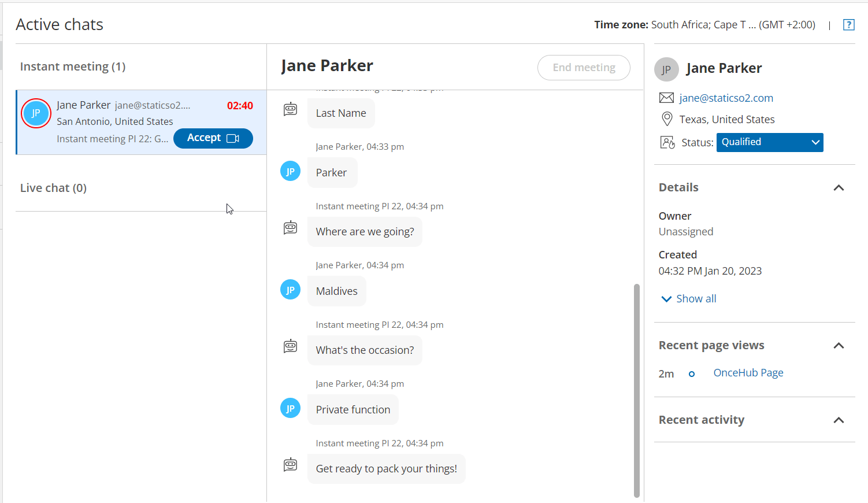Click the Active chats page heading
The width and height of the screenshot is (868, 503).
click(60, 24)
